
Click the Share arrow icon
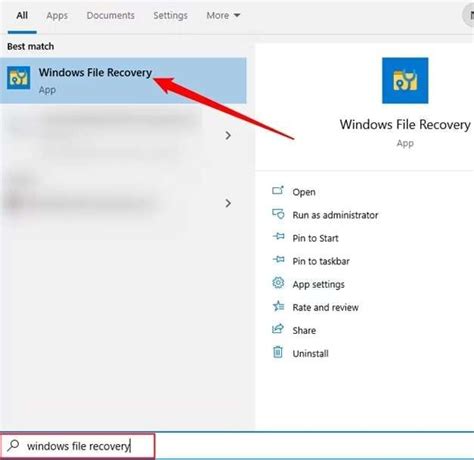[x=278, y=329]
